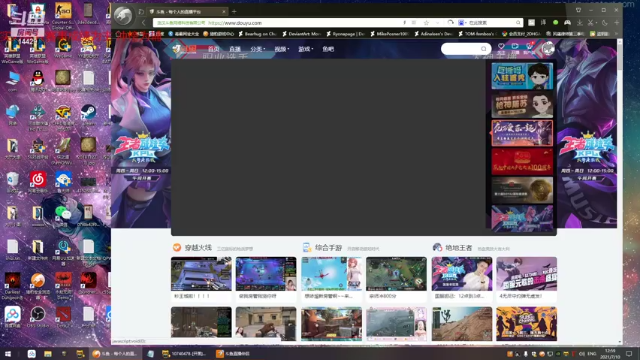Open the browser scissors screenshot tool
The width and height of the screenshot is (640, 360).
591,23
